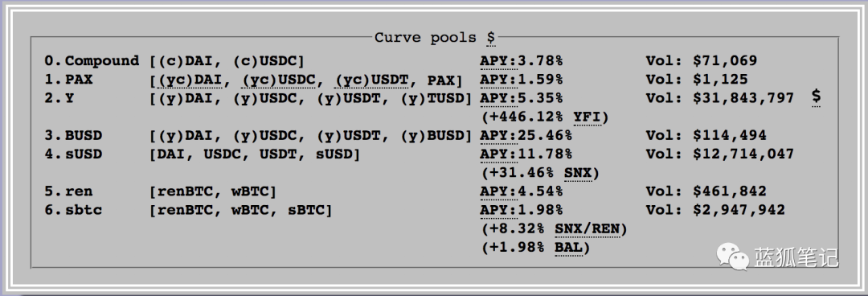Open the 6. sbtc pool
868x296 pixels.
[73, 210]
